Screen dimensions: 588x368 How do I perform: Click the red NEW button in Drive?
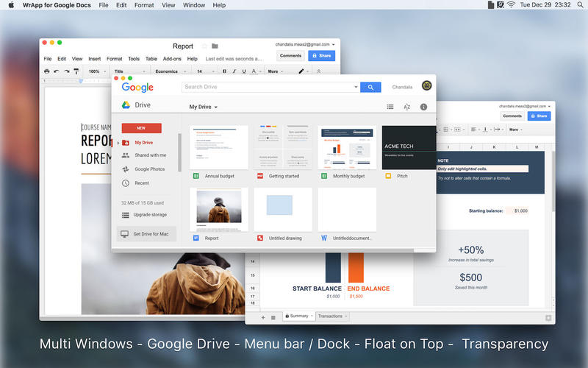click(141, 128)
